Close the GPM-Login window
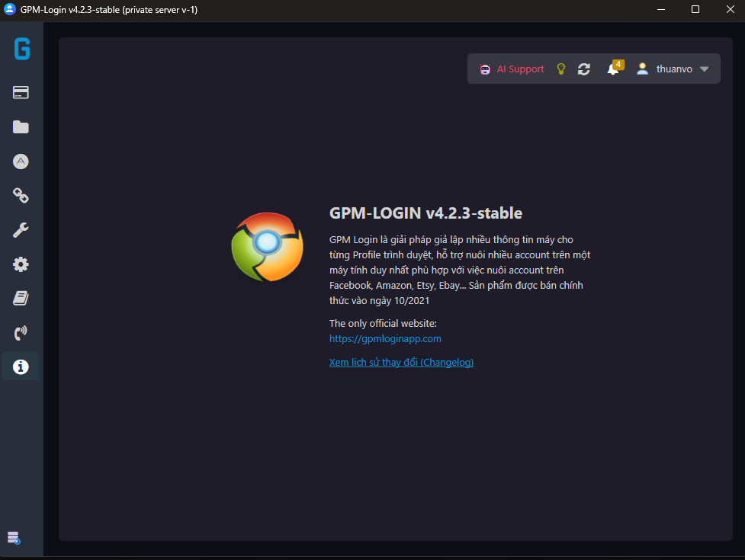 731,9
